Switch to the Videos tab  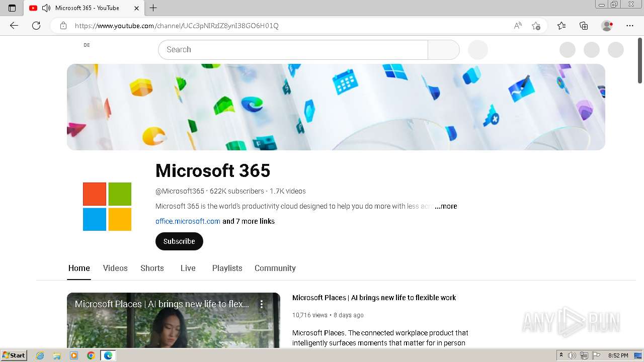click(x=115, y=268)
